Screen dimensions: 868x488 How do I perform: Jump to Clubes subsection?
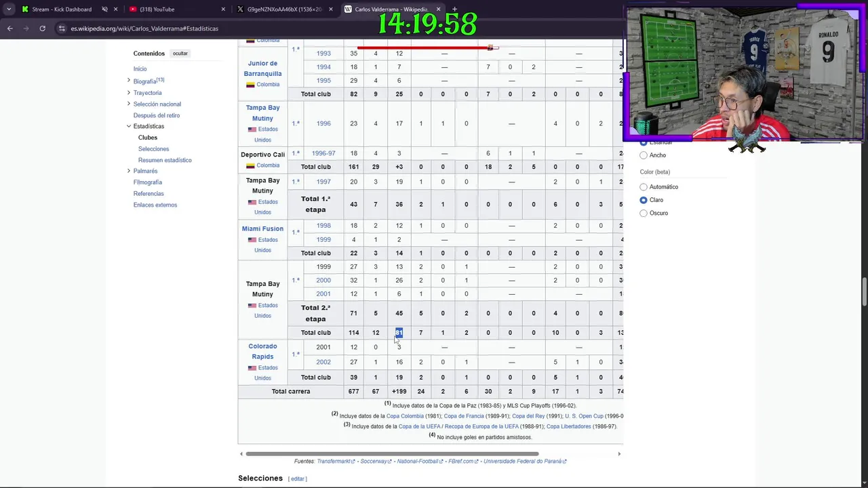[x=148, y=138]
